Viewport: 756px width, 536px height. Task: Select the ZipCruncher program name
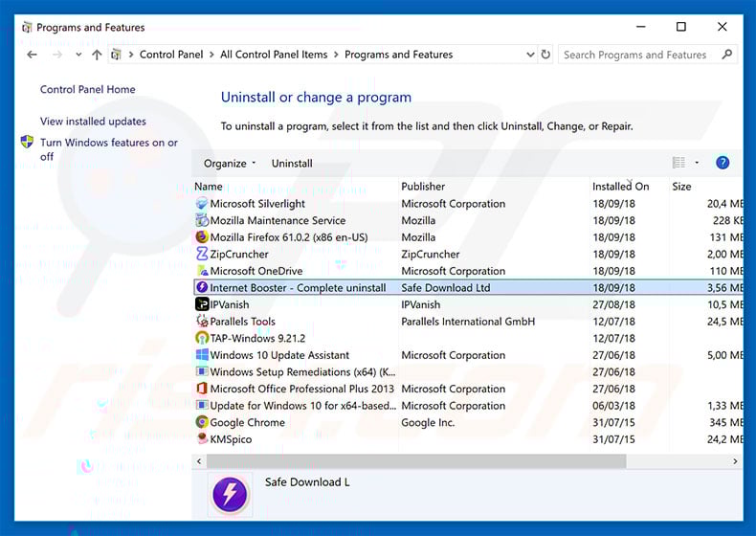(x=239, y=254)
